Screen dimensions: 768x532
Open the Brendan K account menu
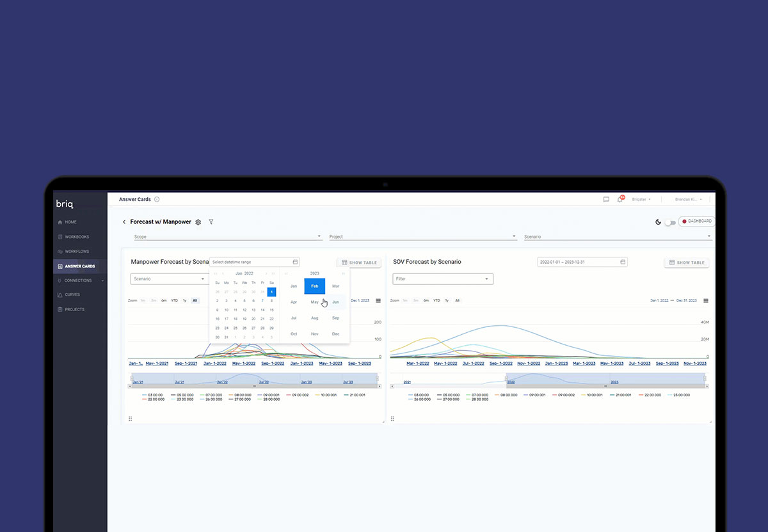[686, 199]
